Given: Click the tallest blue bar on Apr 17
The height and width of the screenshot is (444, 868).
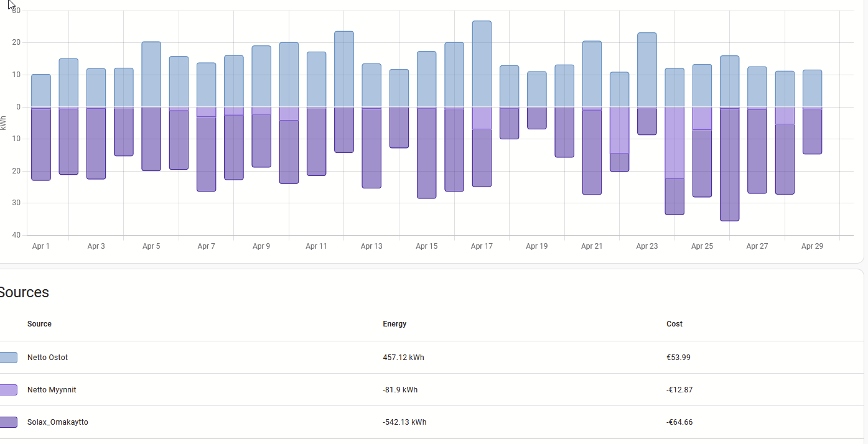Looking at the screenshot, I should pyautogui.click(x=482, y=63).
